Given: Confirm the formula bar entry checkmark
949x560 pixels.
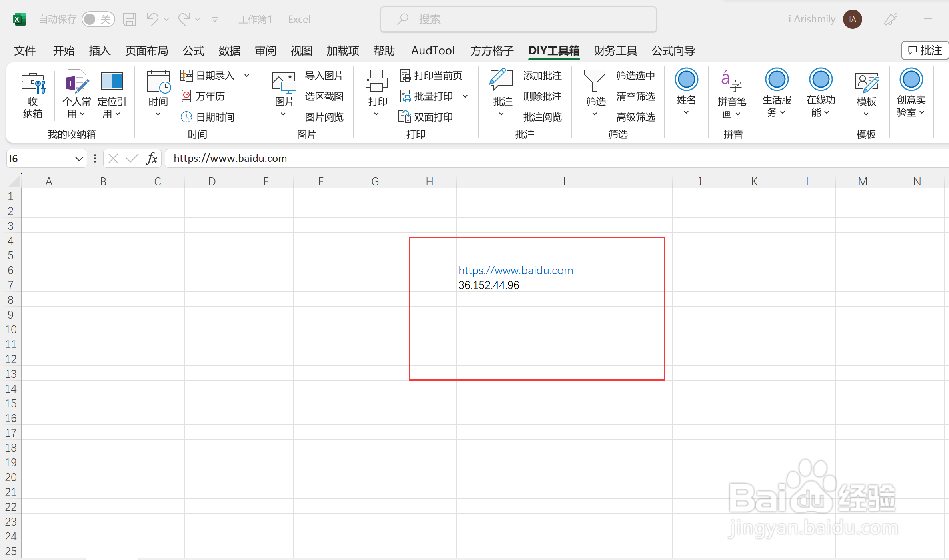Looking at the screenshot, I should [132, 159].
